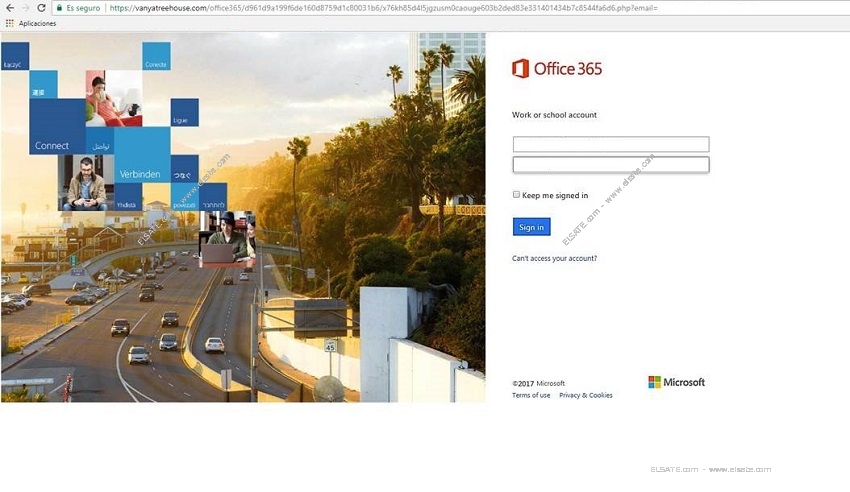Click the Office 365 logo
Image resolution: width=850 pixels, height=492 pixels.
(557, 68)
